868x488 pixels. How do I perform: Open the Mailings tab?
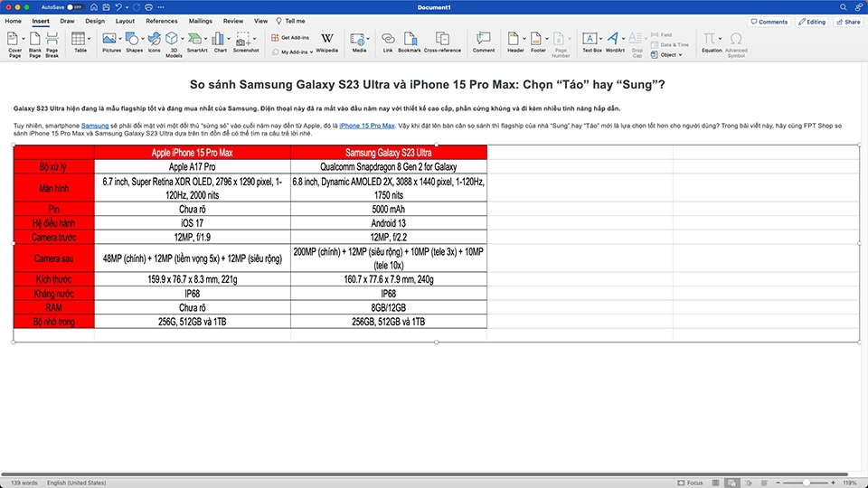[201, 21]
